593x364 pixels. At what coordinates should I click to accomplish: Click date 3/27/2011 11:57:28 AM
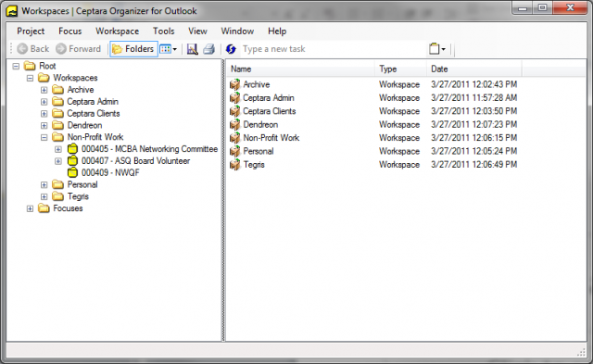point(473,98)
